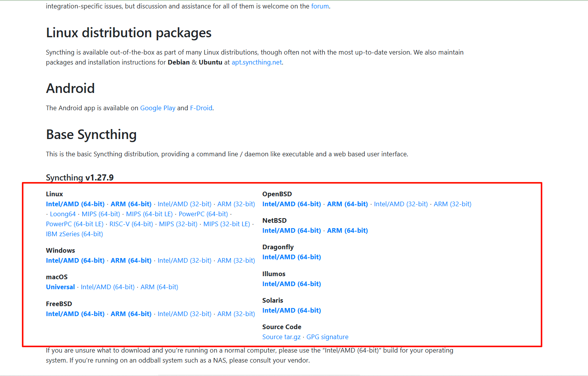
Task: Click the "Base Syncthing" heading
Action: (91, 135)
